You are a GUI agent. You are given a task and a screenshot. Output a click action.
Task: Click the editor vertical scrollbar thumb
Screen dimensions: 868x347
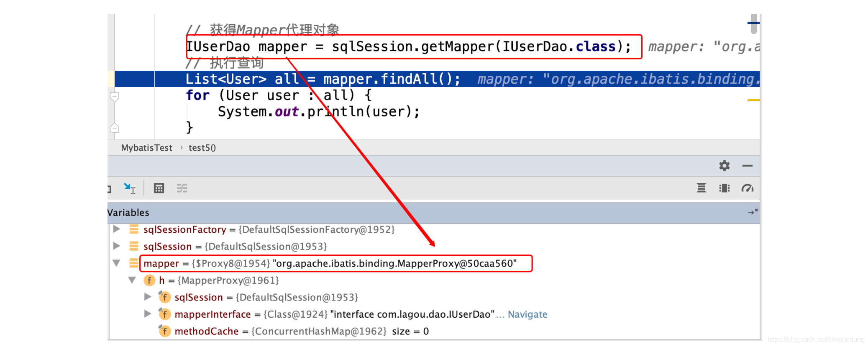(x=754, y=24)
